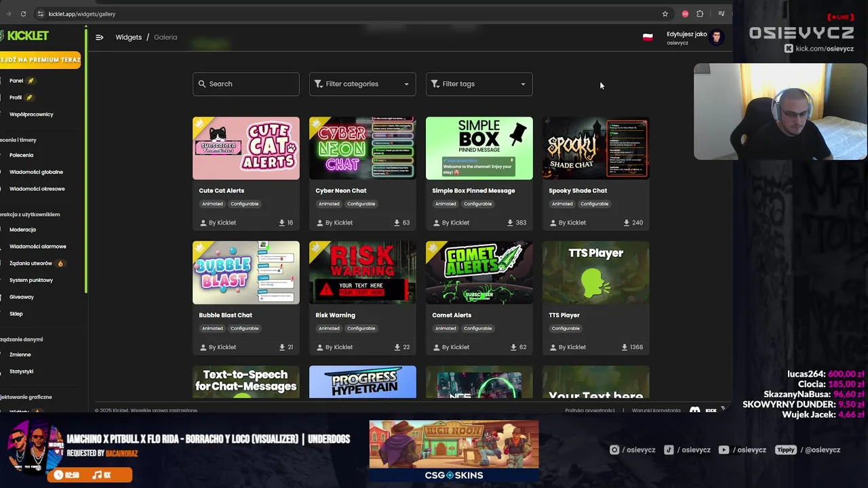Open the Text-to-Speech for Chat-Messages thumbnail

246,382
